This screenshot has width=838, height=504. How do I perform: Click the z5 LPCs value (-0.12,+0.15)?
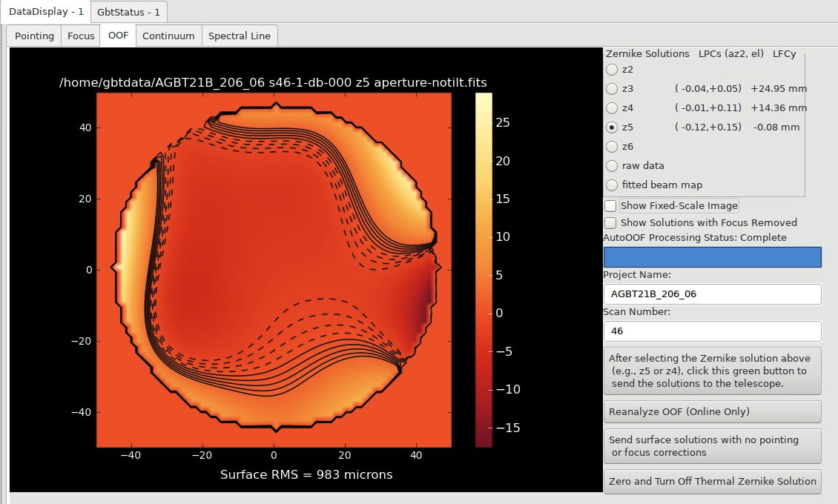(708, 127)
